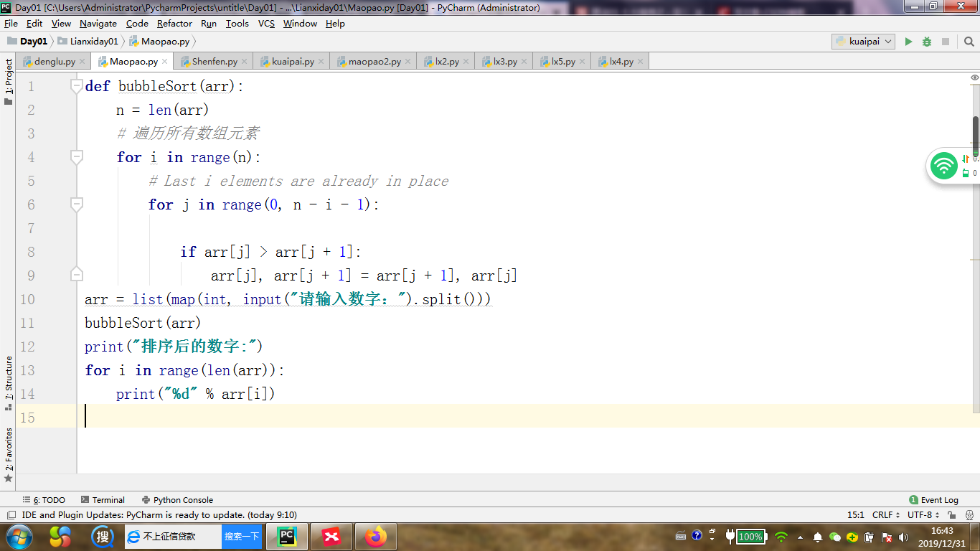980x551 pixels.
Task: Click the fold end marker on line 9
Action: 77,275
